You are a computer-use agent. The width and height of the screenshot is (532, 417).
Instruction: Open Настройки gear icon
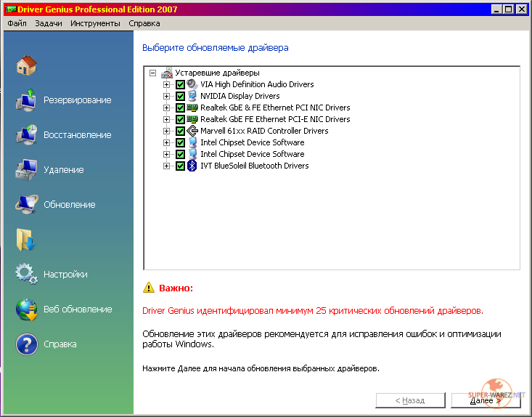click(27, 275)
